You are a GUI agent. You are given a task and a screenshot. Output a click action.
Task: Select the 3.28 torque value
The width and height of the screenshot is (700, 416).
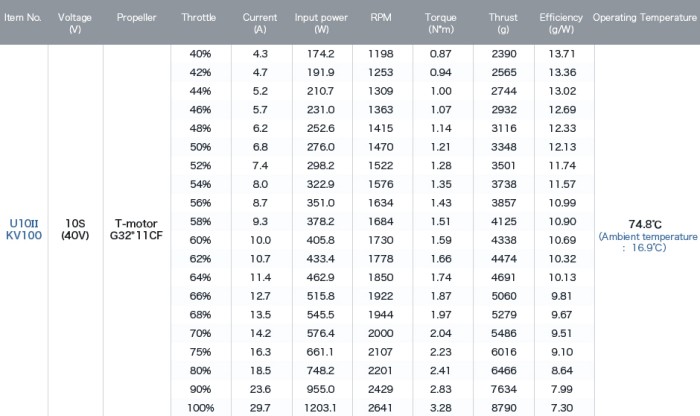(x=441, y=408)
